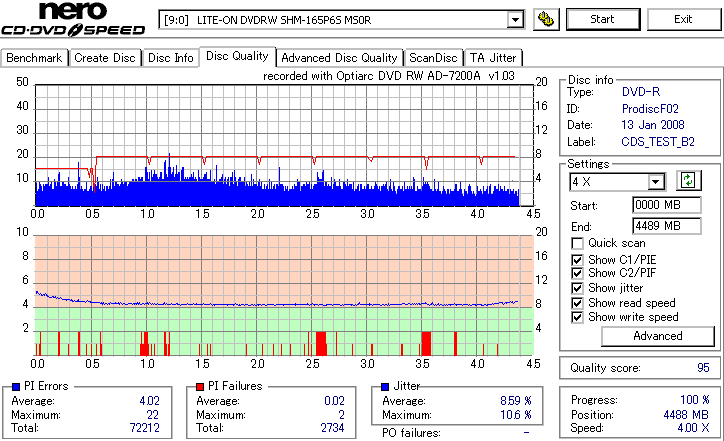Uncheck Show jitter option
The width and height of the screenshot is (724, 441).
577,288
